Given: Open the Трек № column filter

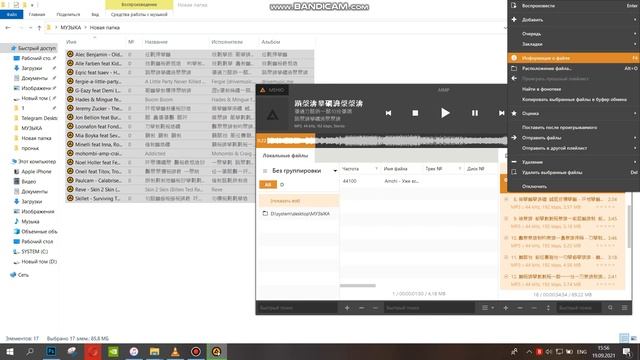Looking at the screenshot, I should coord(460,169).
